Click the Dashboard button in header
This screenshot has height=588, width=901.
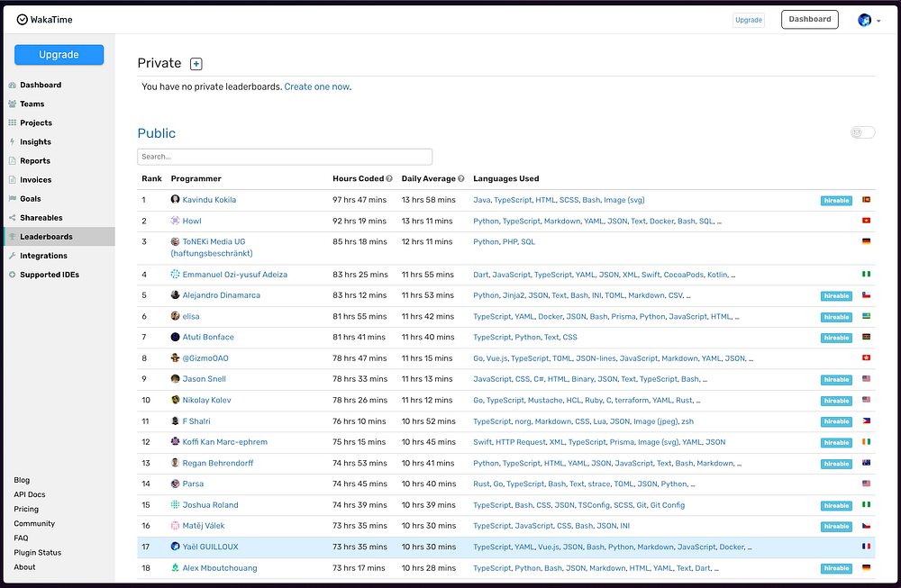pyautogui.click(x=810, y=19)
